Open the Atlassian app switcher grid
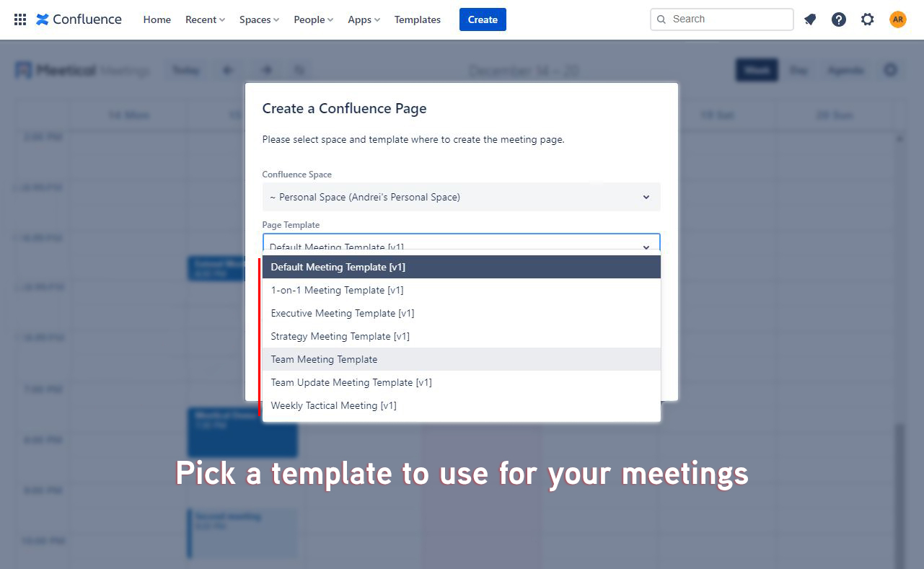Viewport: 924px width, 569px height. (x=19, y=19)
